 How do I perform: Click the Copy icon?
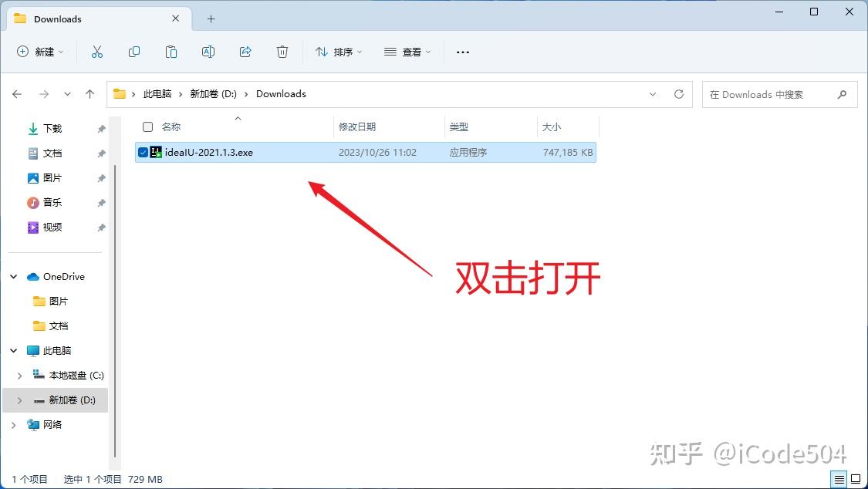point(134,52)
